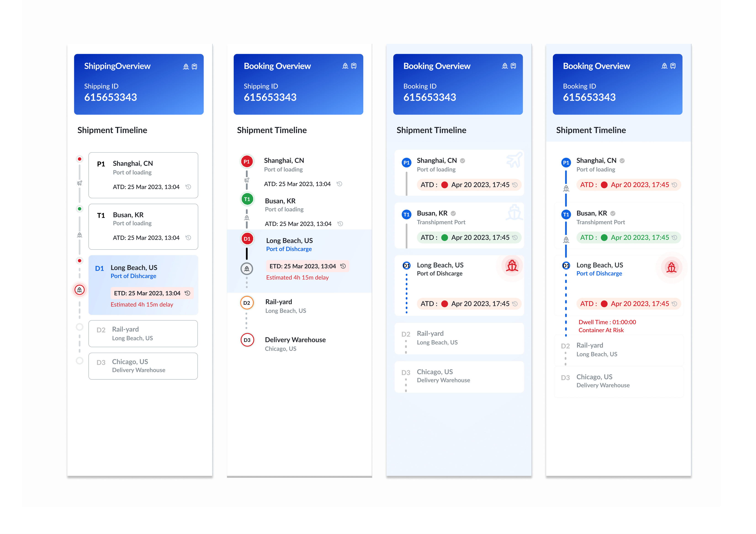This screenshot has height=534, width=756.
Task: Click red ship icon in light-blue panel Long Beach card
Action: pos(512,266)
